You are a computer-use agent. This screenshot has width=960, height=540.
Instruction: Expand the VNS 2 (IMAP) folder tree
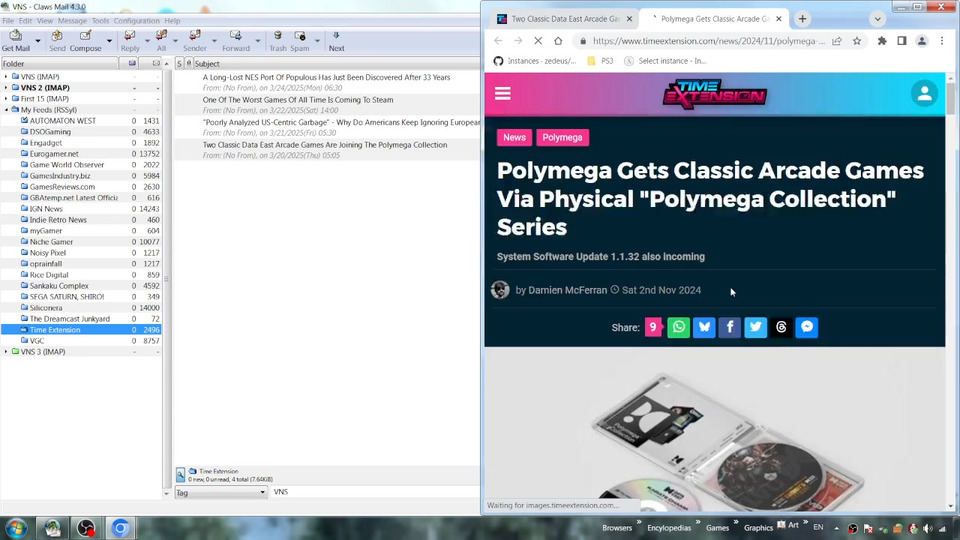[x=7, y=88]
